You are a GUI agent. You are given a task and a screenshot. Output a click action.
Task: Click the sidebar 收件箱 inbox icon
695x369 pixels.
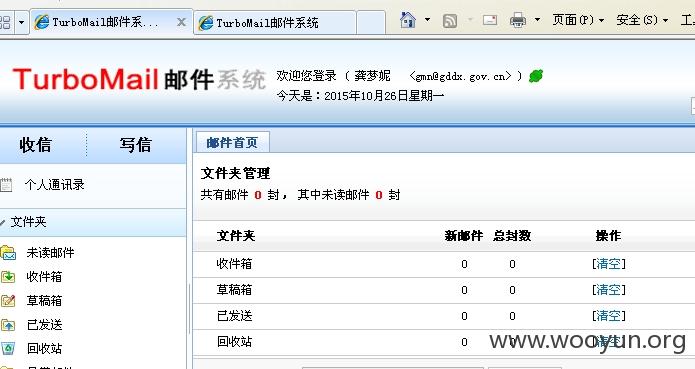[x=8, y=277]
